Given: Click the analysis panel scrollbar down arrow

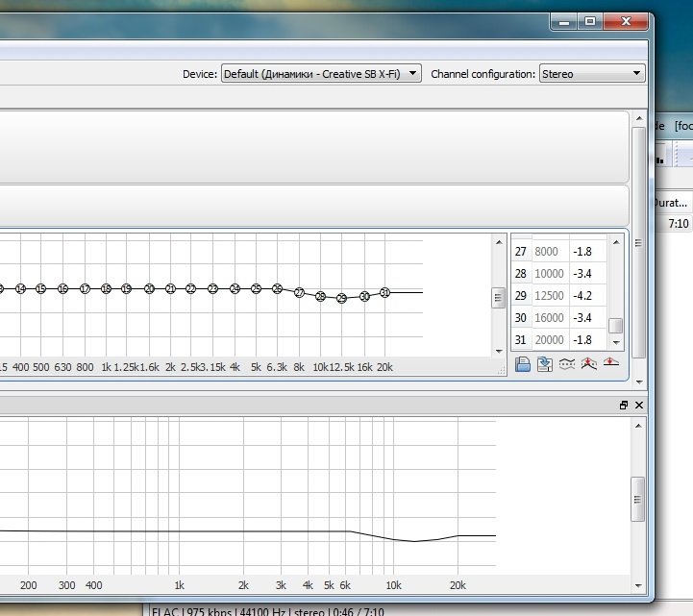Looking at the screenshot, I should (638, 585).
